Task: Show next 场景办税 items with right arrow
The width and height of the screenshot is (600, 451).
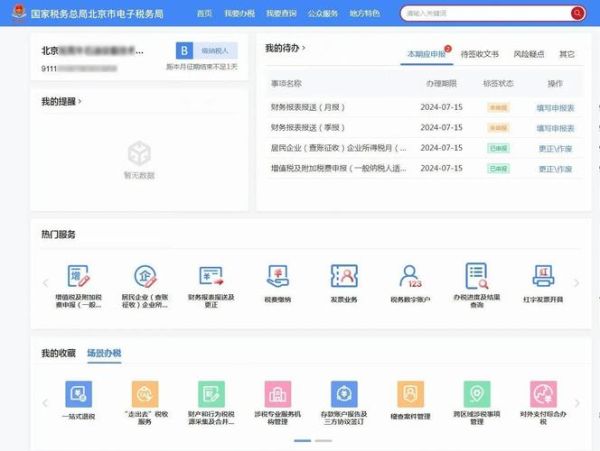Action: coord(577,402)
